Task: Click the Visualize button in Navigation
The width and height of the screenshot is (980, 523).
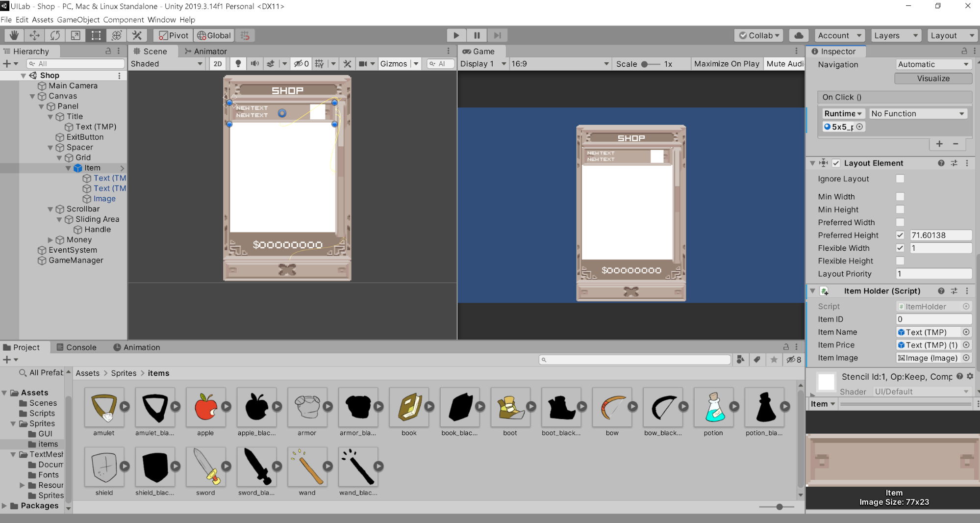Action: click(932, 78)
